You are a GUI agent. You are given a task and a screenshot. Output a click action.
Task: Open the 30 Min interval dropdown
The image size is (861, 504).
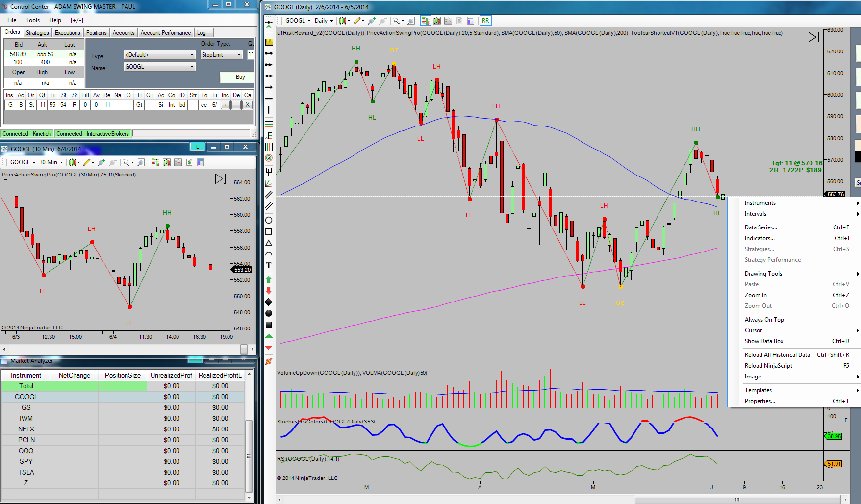pos(51,162)
